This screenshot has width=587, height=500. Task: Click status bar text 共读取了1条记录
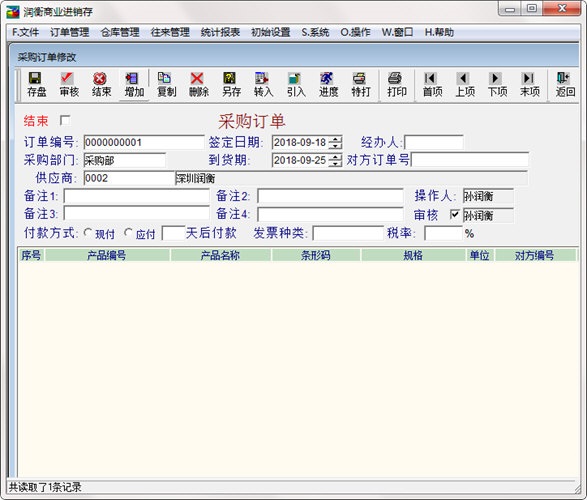[x=45, y=487]
